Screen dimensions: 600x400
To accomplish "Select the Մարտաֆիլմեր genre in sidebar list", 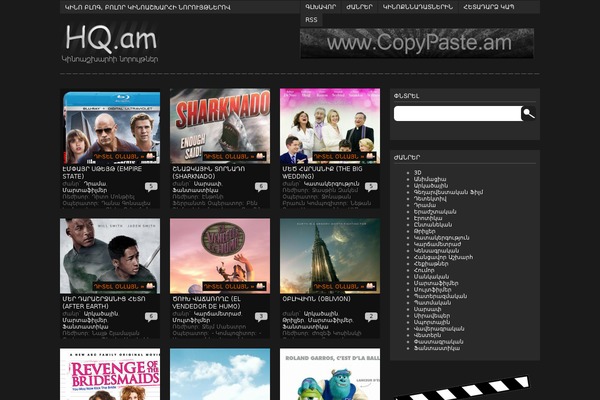I will [436, 283].
